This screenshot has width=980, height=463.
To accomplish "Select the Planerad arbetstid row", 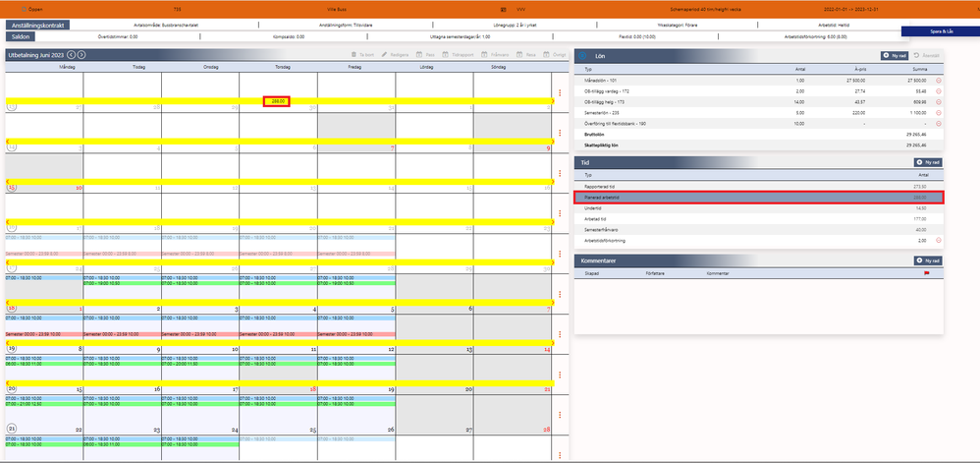I will 759,198.
